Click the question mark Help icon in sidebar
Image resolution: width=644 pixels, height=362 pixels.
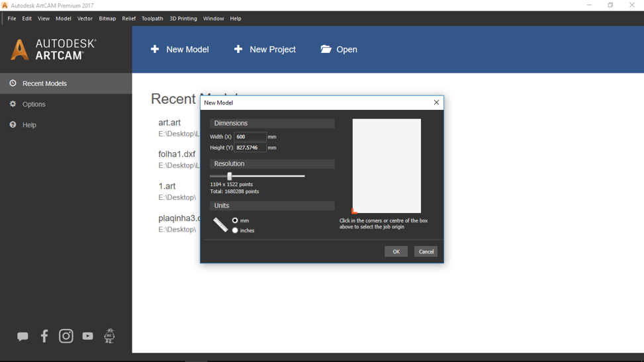coord(13,124)
